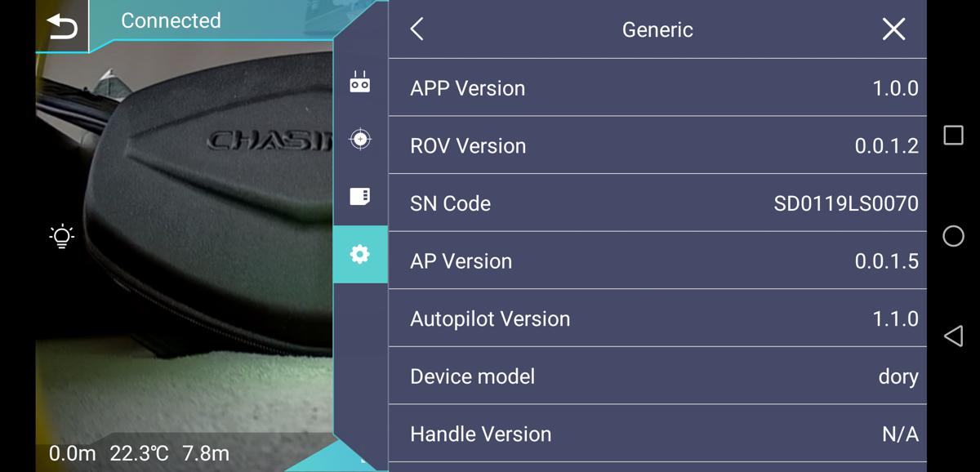
Task: Open the remote controller settings tab
Action: [x=360, y=82]
